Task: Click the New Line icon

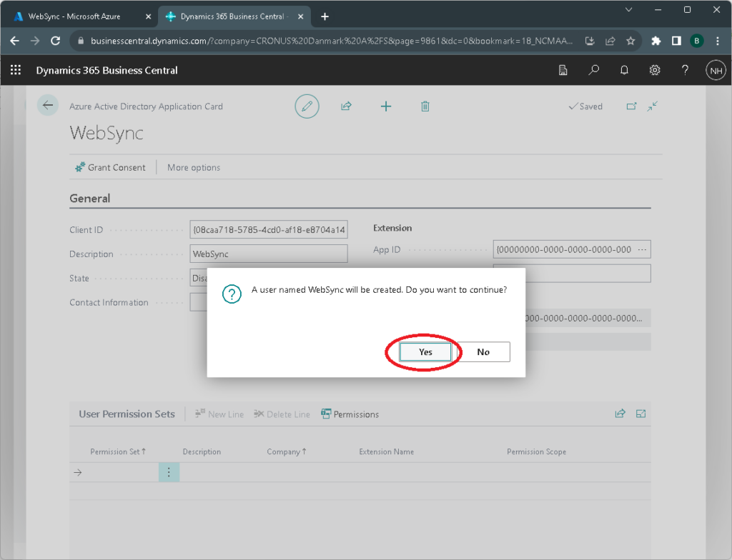Action: (219, 414)
